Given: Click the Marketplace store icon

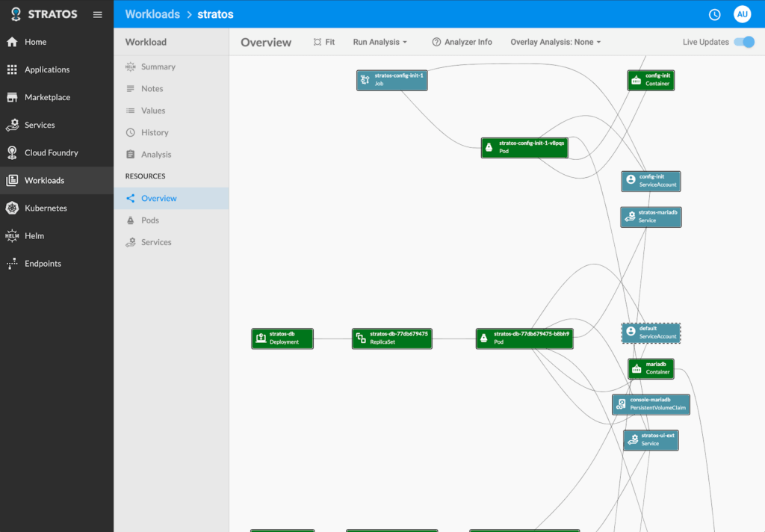Looking at the screenshot, I should tap(12, 97).
